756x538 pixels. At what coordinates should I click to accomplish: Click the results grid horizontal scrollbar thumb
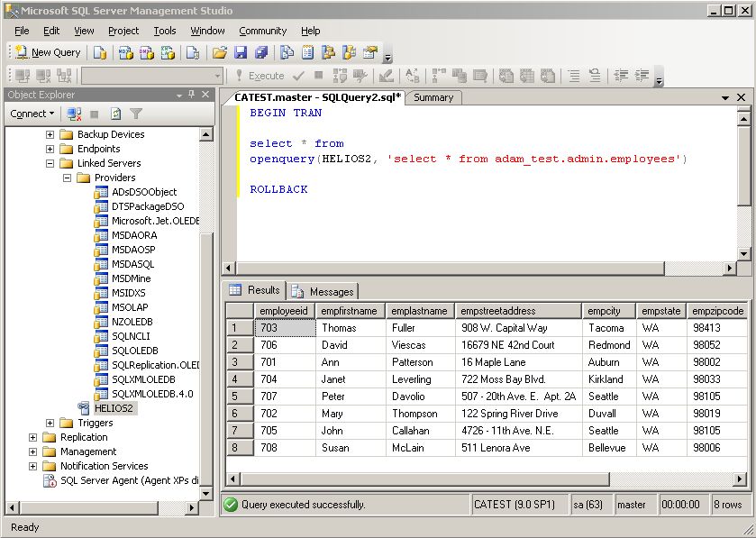pos(424,479)
